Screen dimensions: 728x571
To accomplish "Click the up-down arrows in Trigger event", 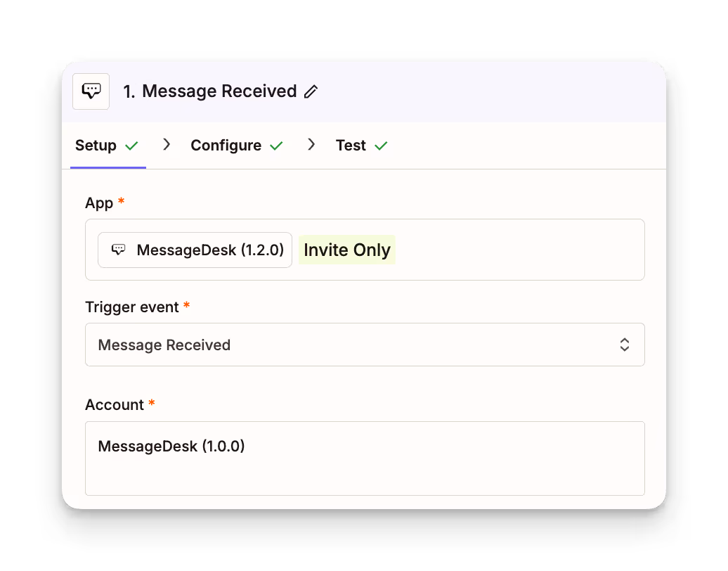I will (x=625, y=345).
